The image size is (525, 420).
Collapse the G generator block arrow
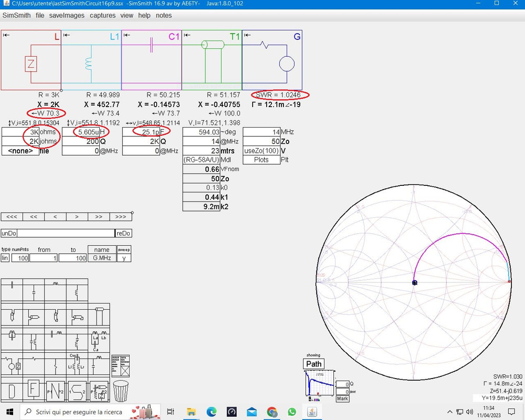point(247,35)
